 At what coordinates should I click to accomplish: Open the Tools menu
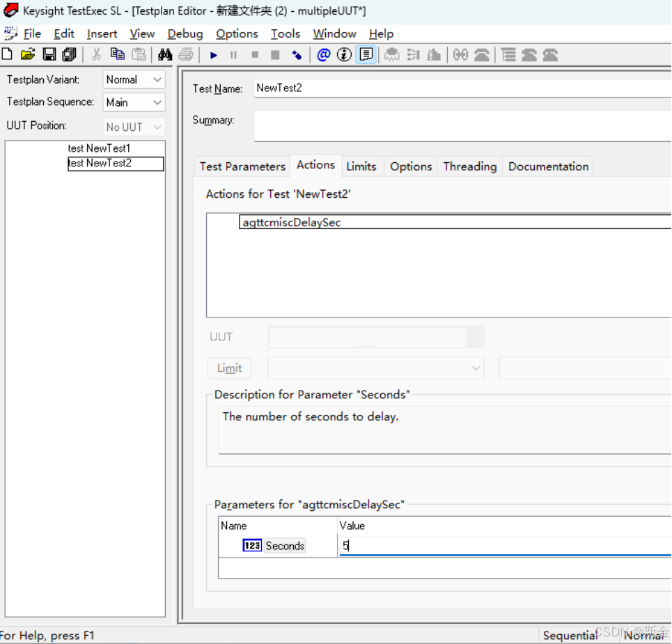pos(286,33)
